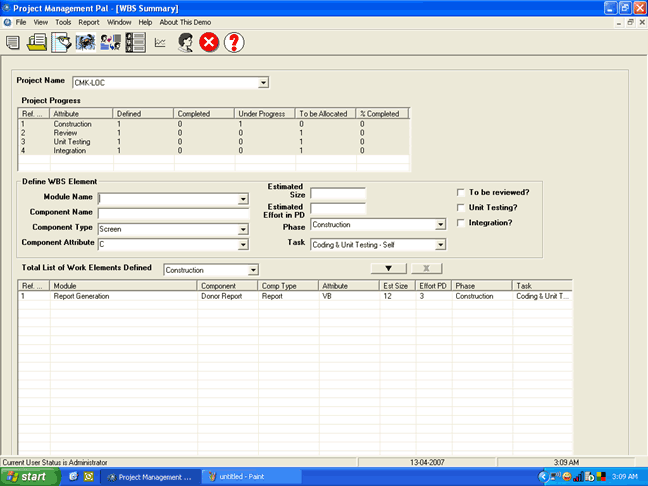The height and width of the screenshot is (486, 648).
Task: Expand the Project Name dropdown
Action: [x=264, y=83]
